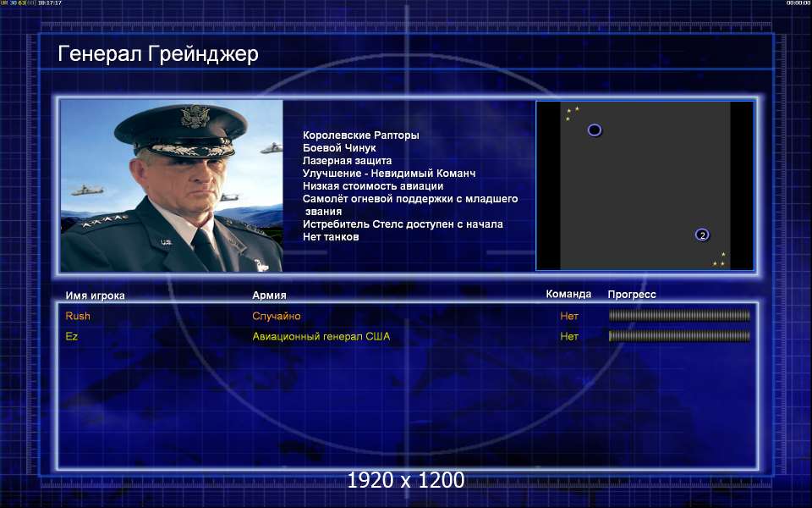812x508 pixels.
Task: Click the general's cap eagle insignia
Action: (195, 116)
